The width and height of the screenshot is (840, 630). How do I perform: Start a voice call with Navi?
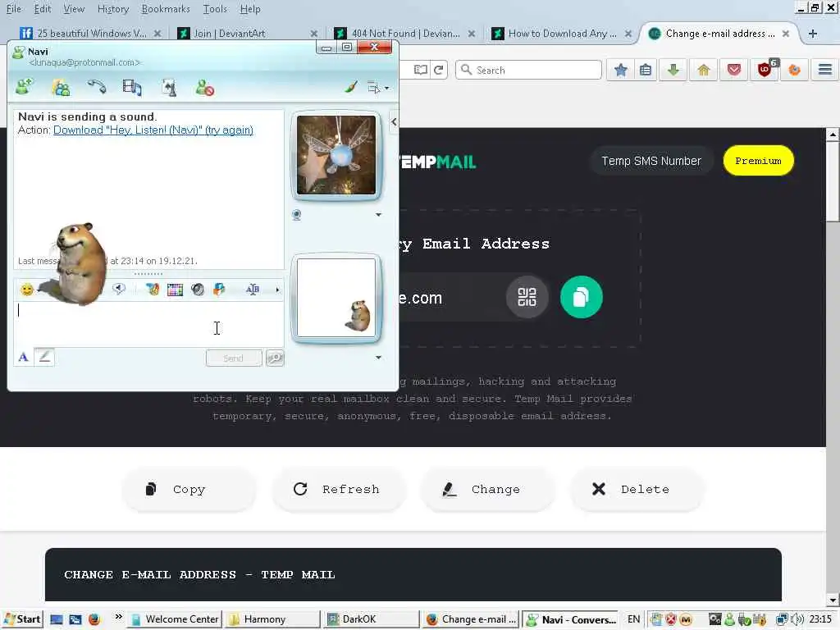(97, 86)
